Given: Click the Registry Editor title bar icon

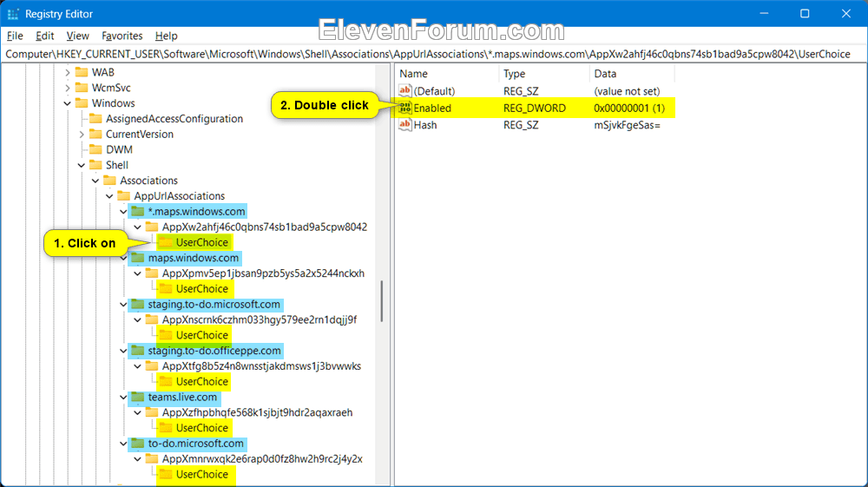Looking at the screenshot, I should pos(13,14).
